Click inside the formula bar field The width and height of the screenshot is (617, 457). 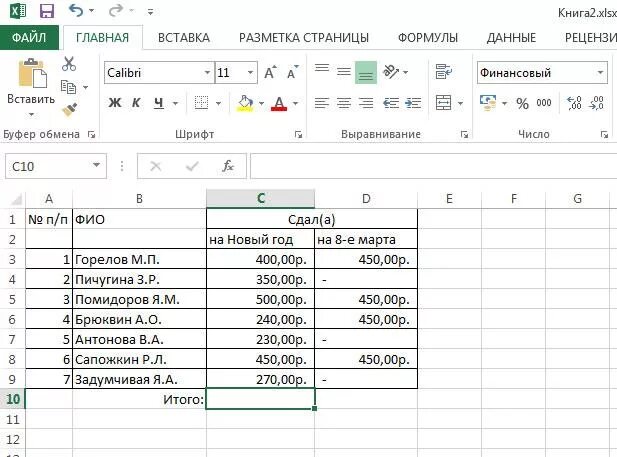click(433, 166)
